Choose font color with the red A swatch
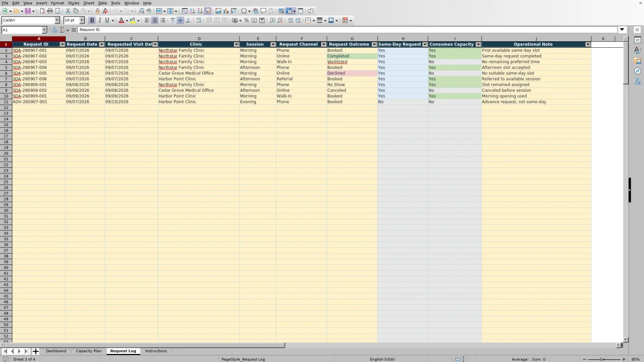The height and width of the screenshot is (362, 644). (121, 20)
